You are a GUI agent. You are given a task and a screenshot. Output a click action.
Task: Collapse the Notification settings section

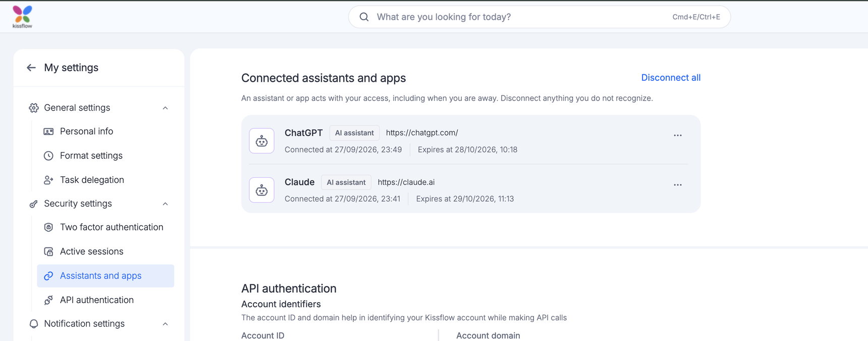pyautogui.click(x=165, y=324)
